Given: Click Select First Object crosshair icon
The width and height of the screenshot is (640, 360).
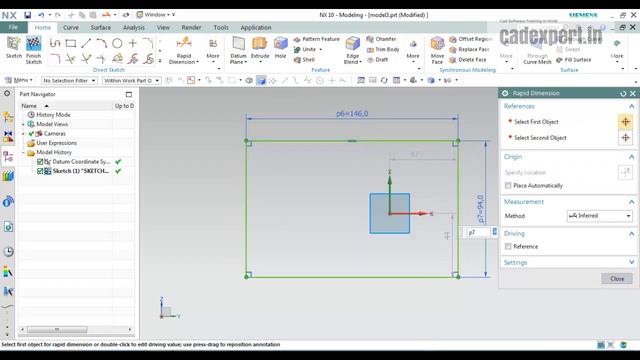Looking at the screenshot, I should tap(625, 122).
